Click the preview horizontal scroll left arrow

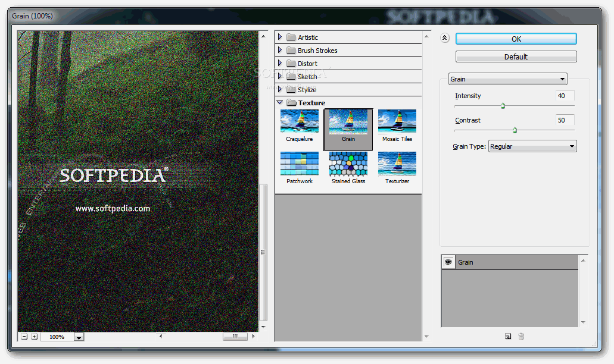tap(161, 336)
